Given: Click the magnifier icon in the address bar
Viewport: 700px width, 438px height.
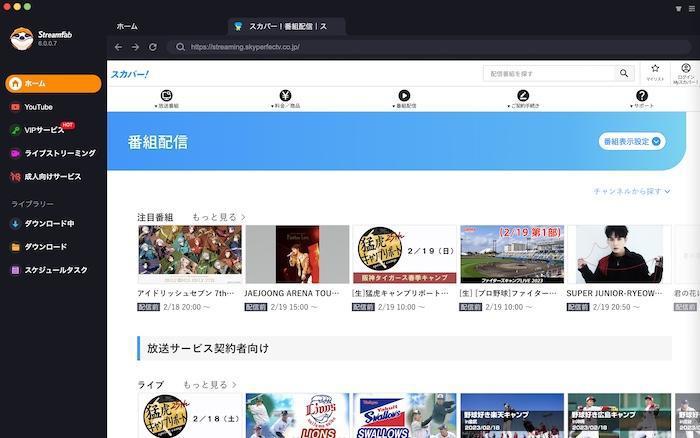Looking at the screenshot, I should [x=180, y=47].
